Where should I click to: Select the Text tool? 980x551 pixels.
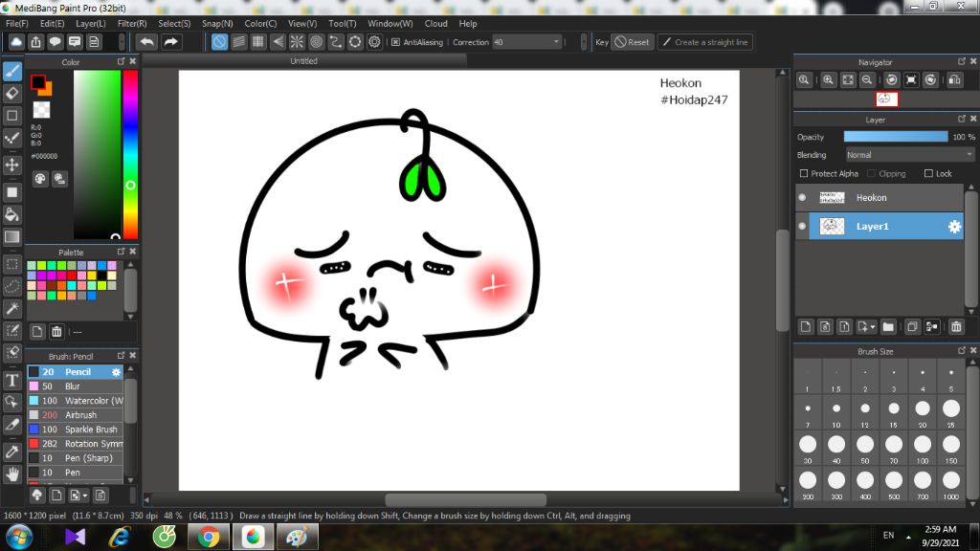click(x=11, y=380)
